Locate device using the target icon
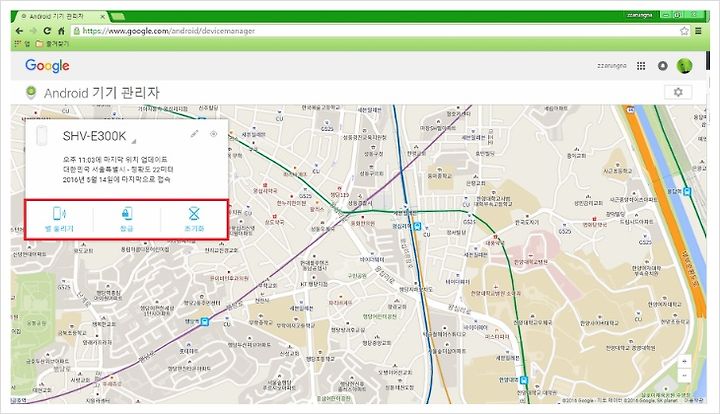This screenshot has width=720, height=414. coord(214,134)
